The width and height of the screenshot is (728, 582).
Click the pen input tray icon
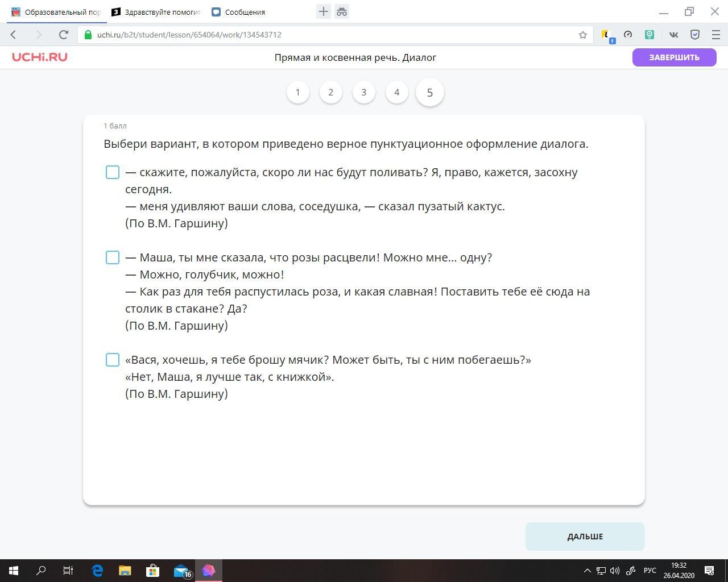(631, 571)
